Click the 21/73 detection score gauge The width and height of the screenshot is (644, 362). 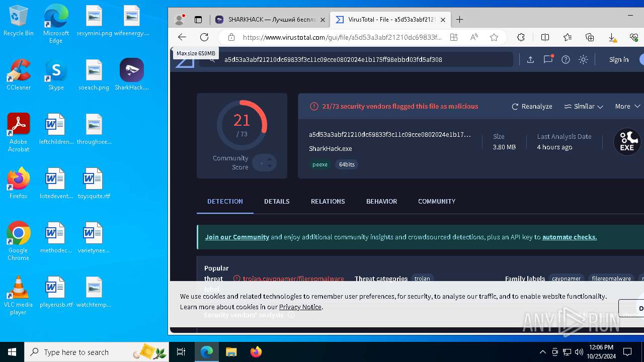pyautogui.click(x=242, y=125)
